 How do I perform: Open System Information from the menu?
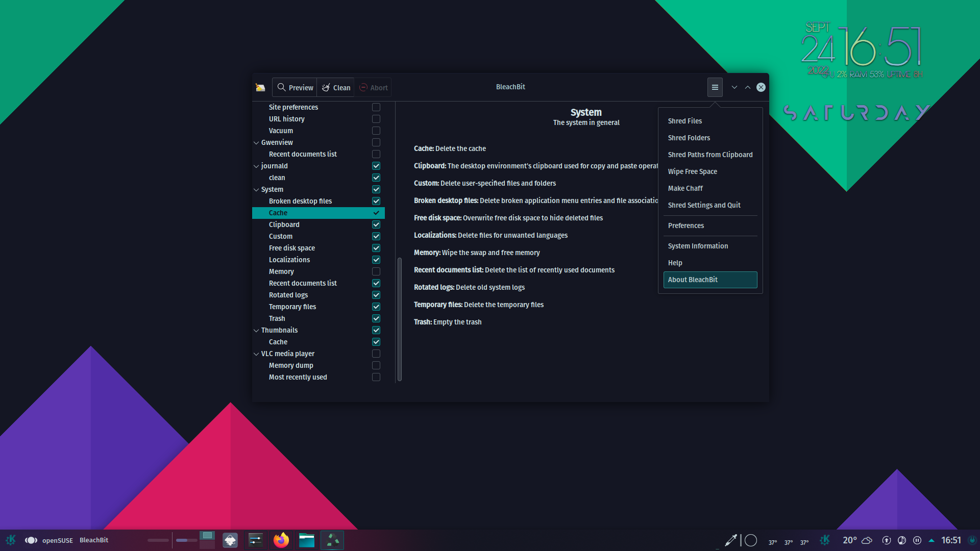[710, 246]
